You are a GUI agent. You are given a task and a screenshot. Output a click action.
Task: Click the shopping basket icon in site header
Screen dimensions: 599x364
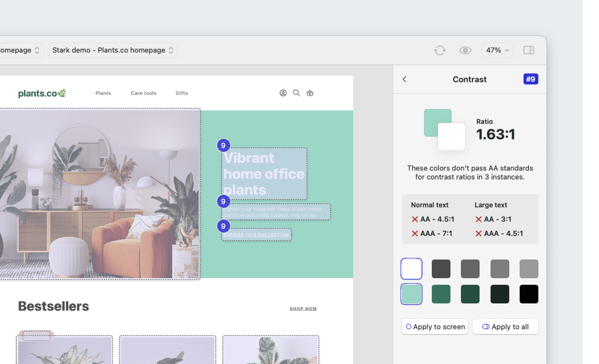310,93
